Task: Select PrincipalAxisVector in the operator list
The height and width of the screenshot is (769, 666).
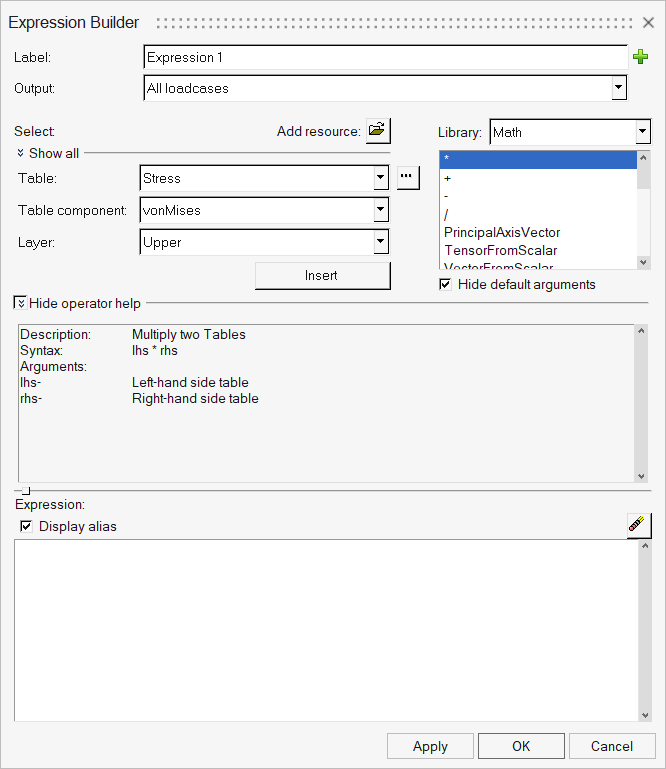Action: pyautogui.click(x=502, y=232)
